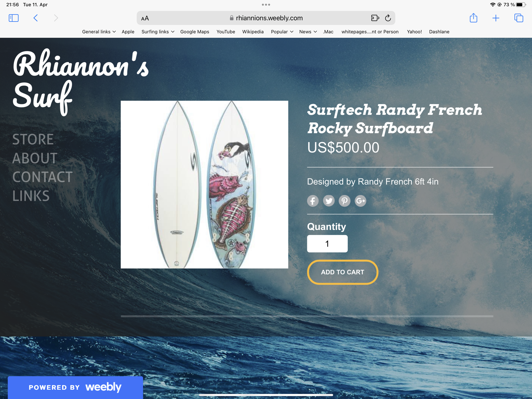Open the CONTACT page in site menu
The height and width of the screenshot is (399, 532).
click(42, 177)
